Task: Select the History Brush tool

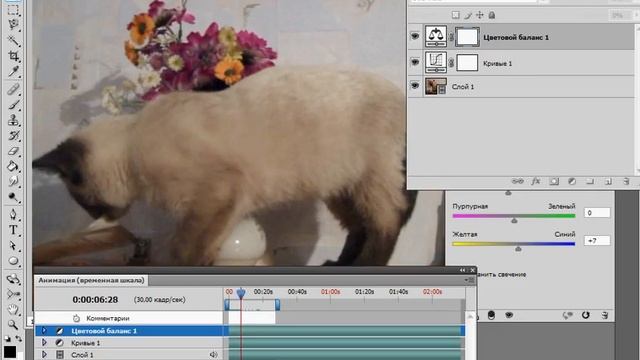Action: pos(13,136)
